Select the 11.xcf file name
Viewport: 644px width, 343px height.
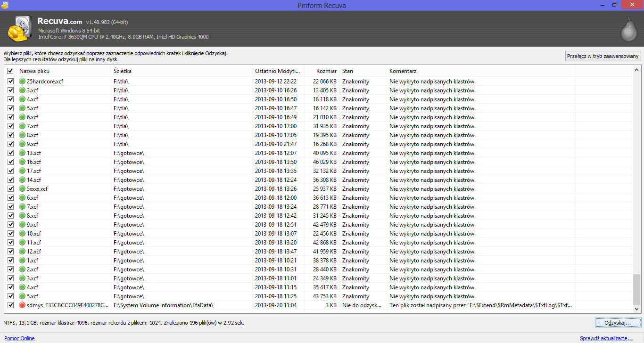[x=34, y=243]
